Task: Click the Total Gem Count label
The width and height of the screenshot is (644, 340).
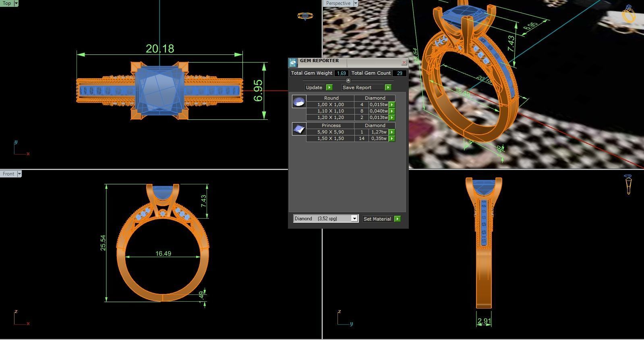Action: tap(371, 73)
